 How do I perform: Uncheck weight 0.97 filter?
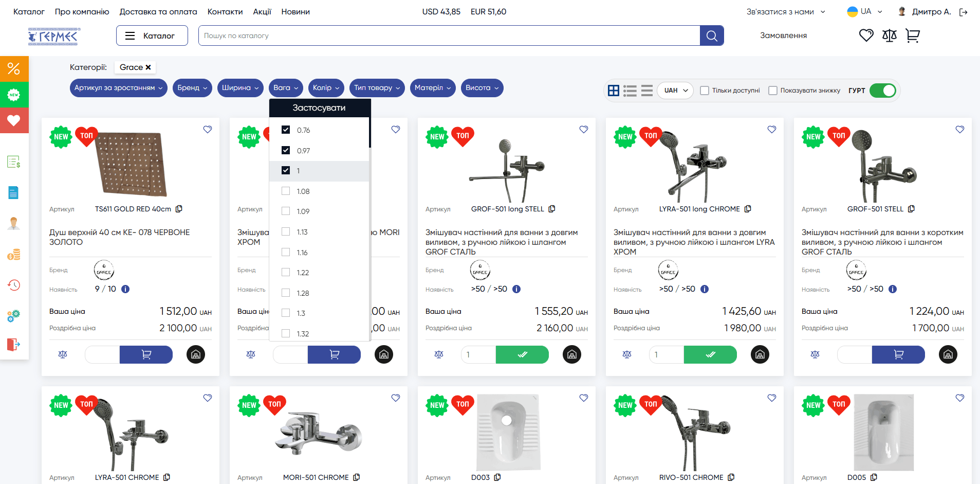click(x=286, y=150)
